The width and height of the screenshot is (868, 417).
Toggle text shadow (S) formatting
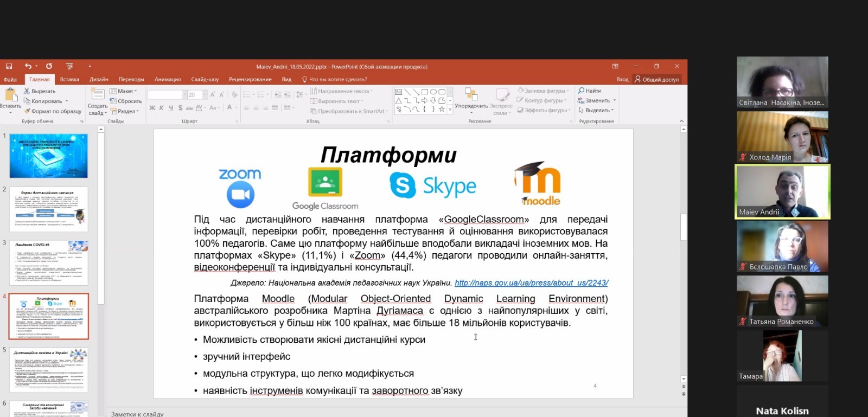(x=180, y=108)
